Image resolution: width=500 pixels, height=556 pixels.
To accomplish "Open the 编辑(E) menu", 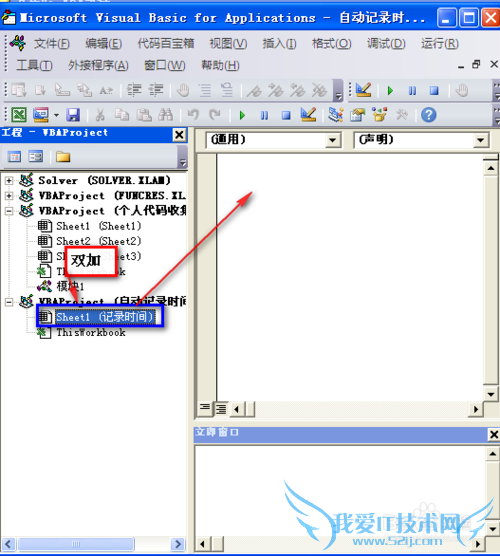I will (104, 44).
